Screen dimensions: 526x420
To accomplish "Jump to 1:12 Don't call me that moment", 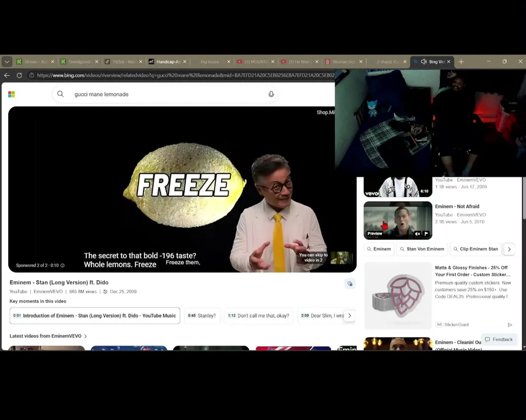I will pyautogui.click(x=259, y=316).
